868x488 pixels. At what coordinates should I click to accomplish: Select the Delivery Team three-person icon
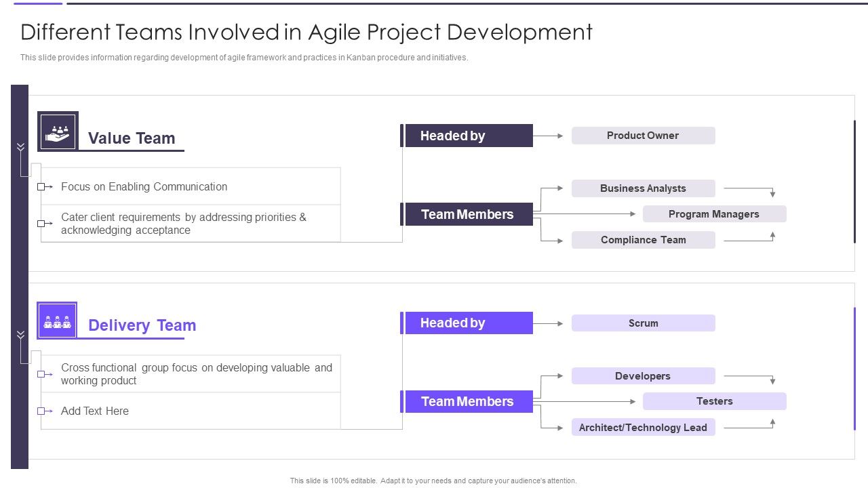58,319
